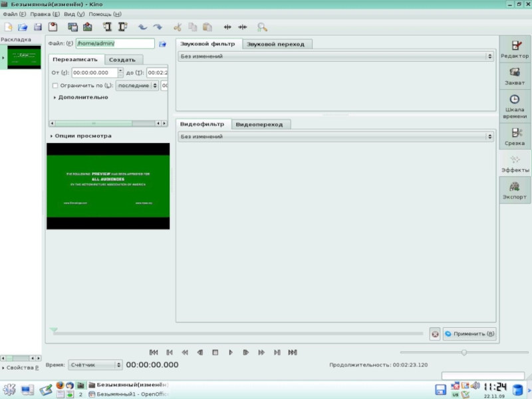Click the Save As toolbar icon
Image resolution: width=532 pixels, height=399 pixels.
tap(53, 27)
